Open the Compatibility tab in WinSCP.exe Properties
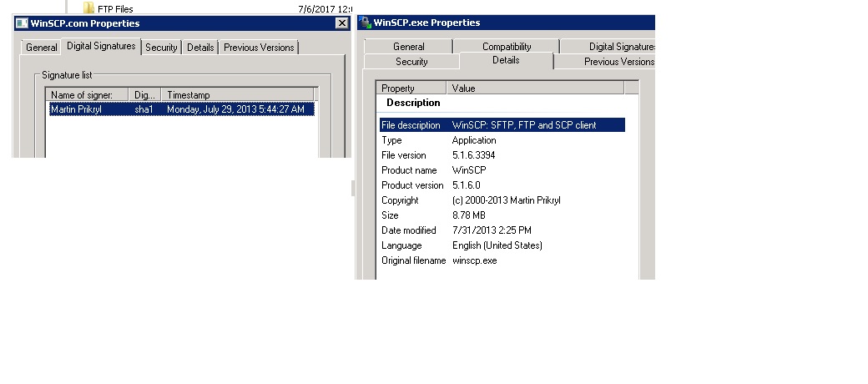The image size is (868, 384). click(x=507, y=47)
